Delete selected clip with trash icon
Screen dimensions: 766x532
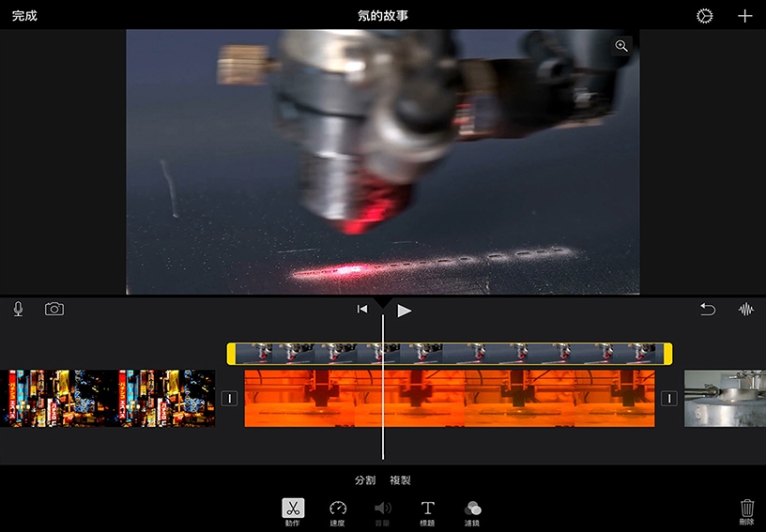746,510
